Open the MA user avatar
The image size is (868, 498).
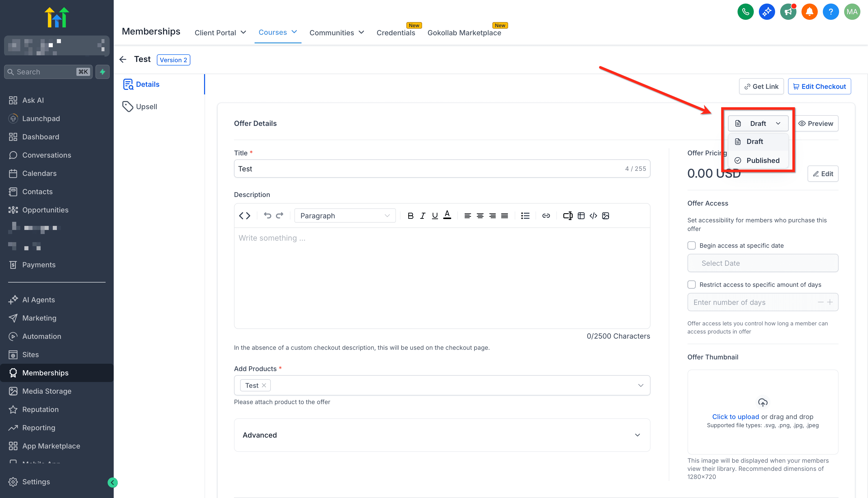click(x=852, y=12)
